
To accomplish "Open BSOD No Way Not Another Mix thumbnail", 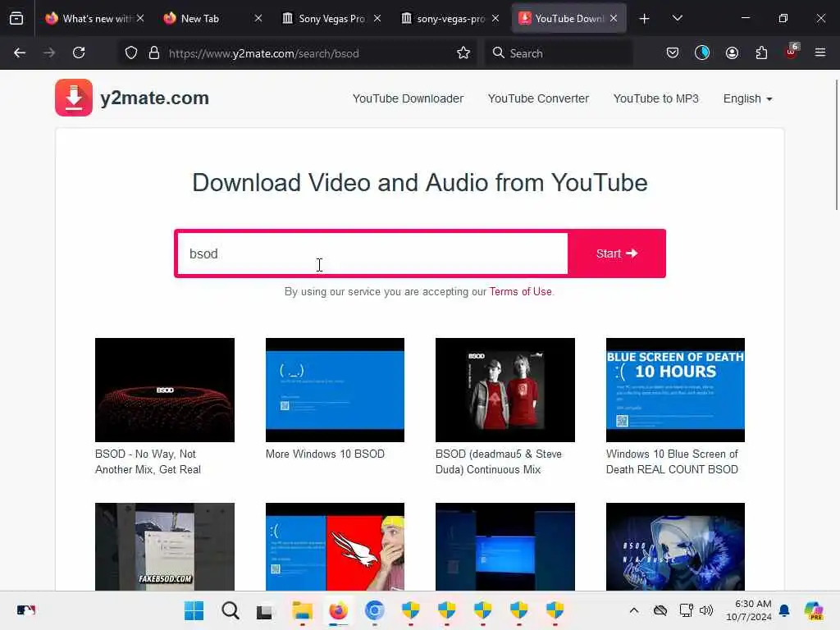I will [x=164, y=390].
